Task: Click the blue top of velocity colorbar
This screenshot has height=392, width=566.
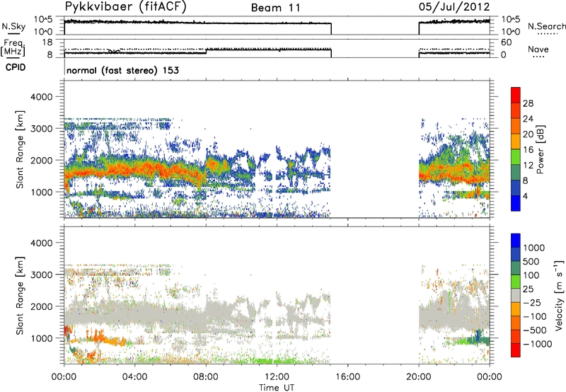Action: 516,240
